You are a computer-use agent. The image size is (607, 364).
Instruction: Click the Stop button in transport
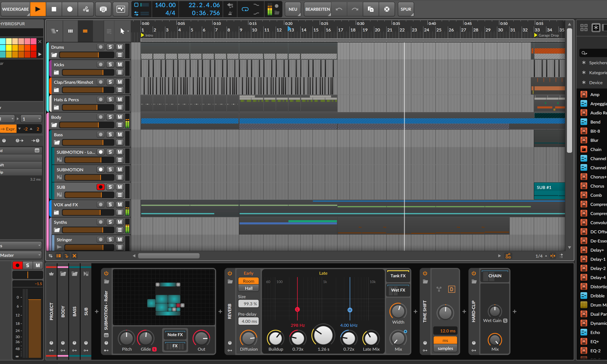(54, 9)
